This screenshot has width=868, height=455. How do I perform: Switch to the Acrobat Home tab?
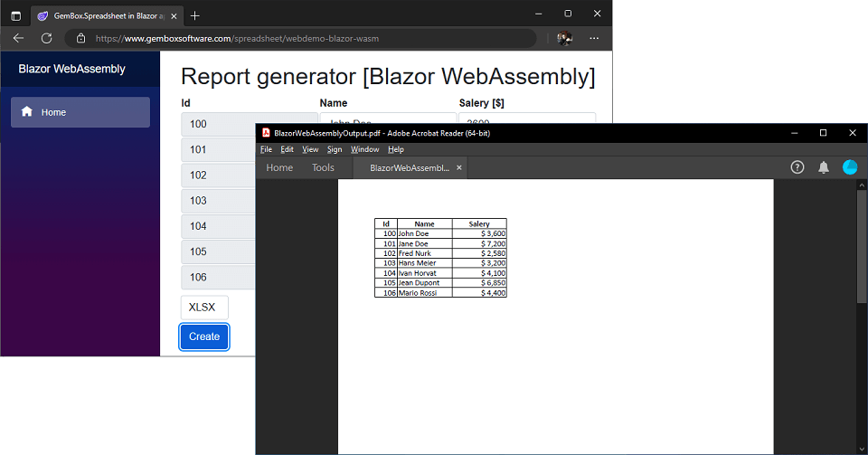click(279, 167)
